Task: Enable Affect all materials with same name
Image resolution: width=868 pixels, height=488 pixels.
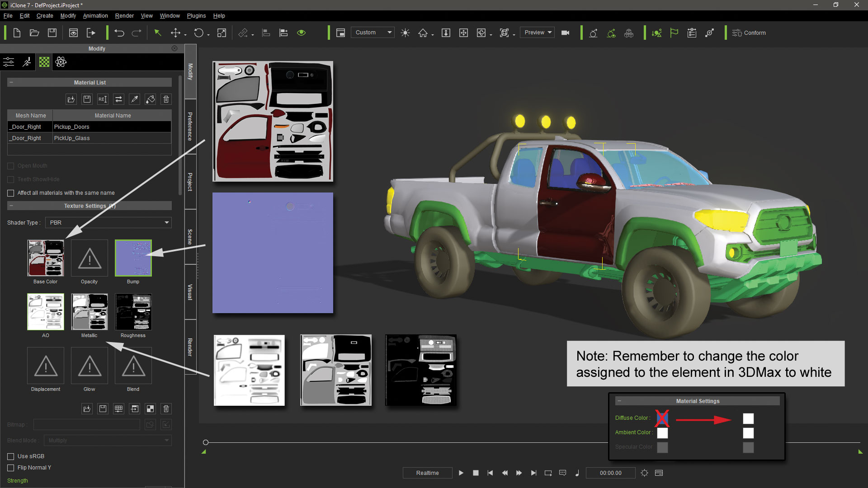Action: pos(11,193)
